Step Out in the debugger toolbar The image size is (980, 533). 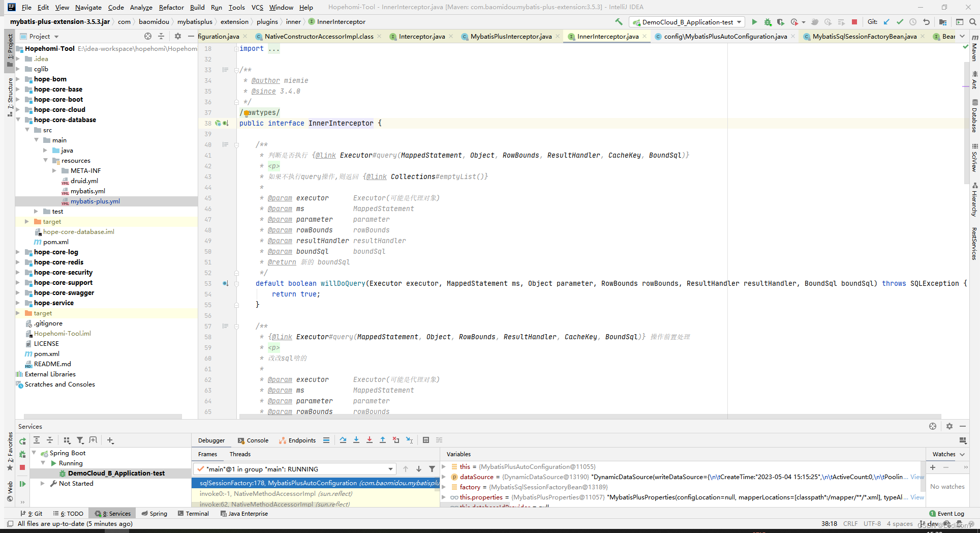(x=383, y=440)
